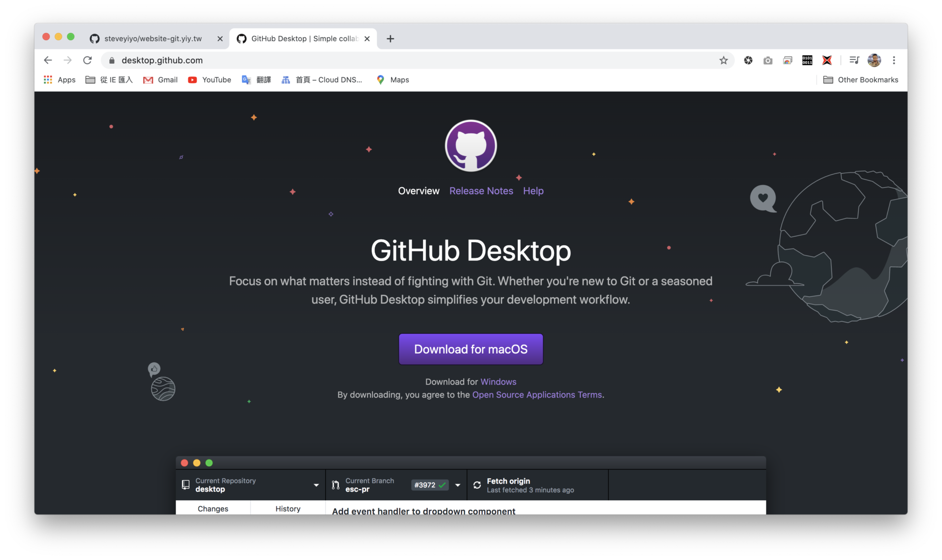Open the 翻譯 translate bookmark
The width and height of the screenshot is (942, 560).
(256, 80)
